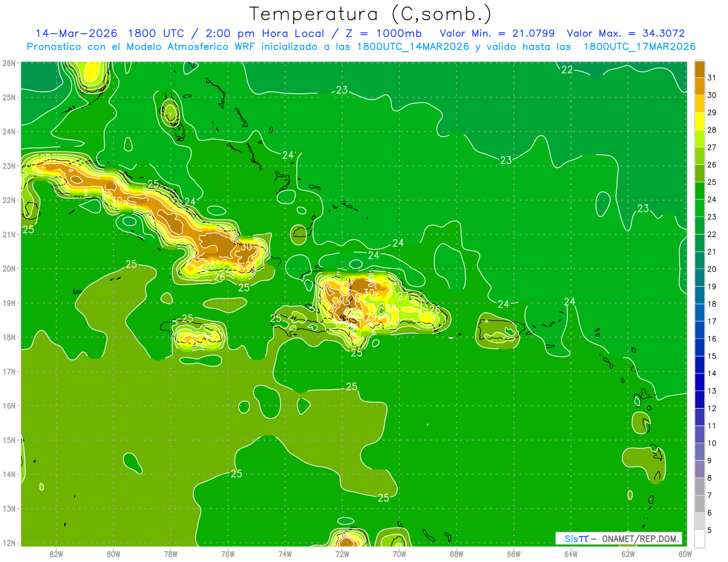Click the 80W longitude axis label
This screenshot has height=562, width=728.
[x=113, y=554]
